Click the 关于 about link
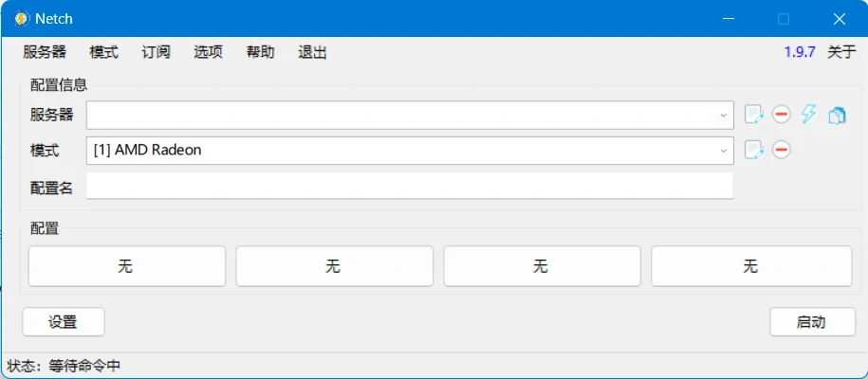 (841, 52)
